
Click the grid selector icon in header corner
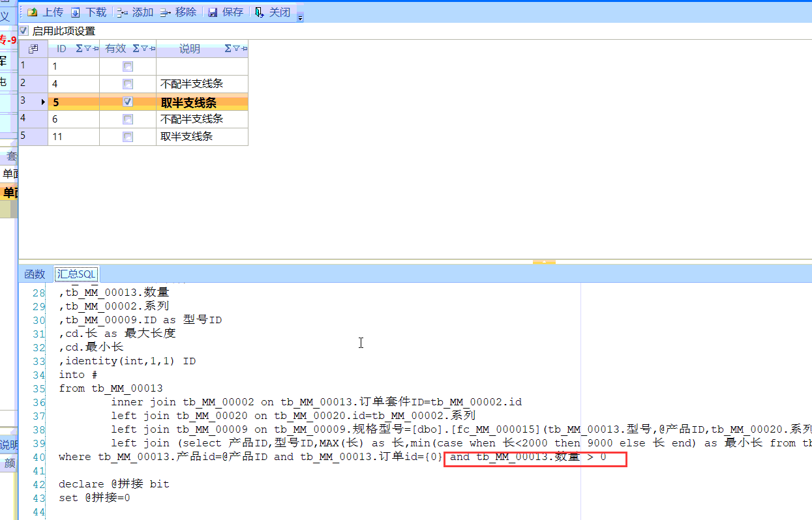coord(33,49)
